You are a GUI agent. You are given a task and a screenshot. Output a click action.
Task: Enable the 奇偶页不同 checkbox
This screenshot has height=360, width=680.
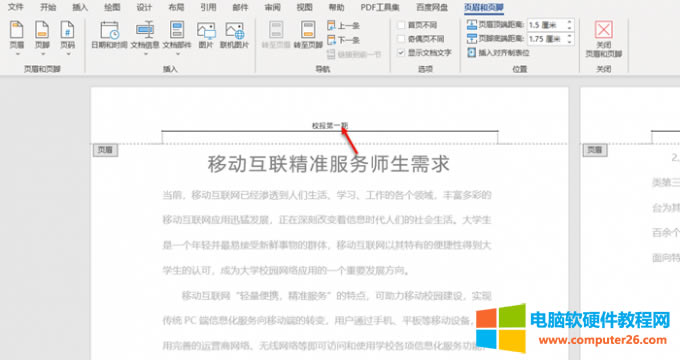(401, 39)
